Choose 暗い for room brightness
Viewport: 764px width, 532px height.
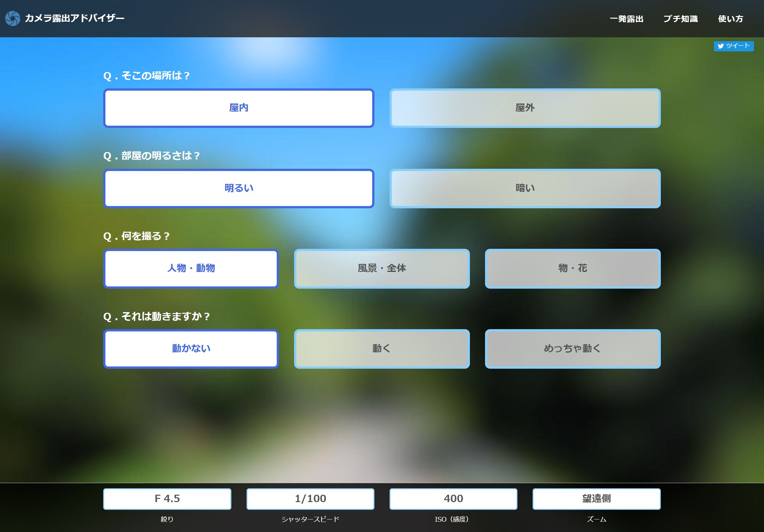click(525, 188)
